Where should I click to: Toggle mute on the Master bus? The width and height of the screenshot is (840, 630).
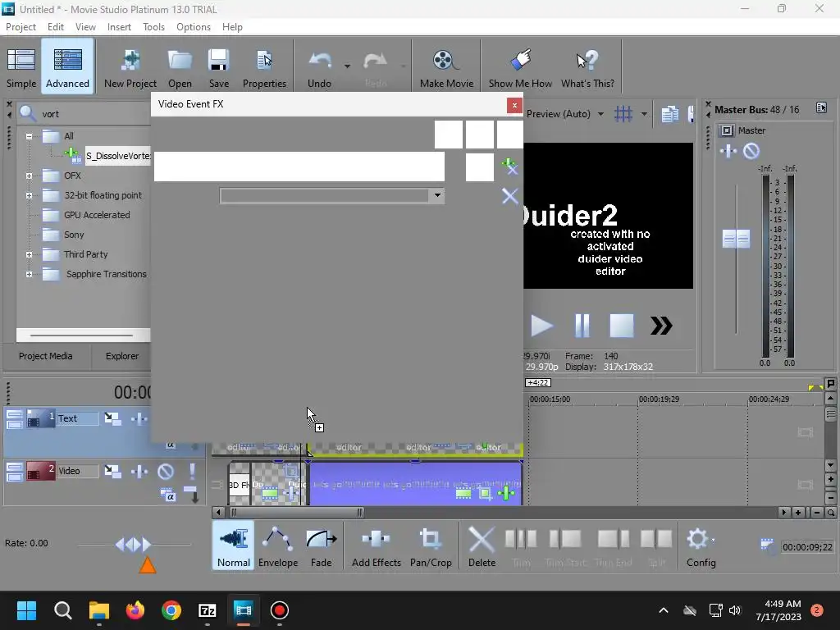751,151
